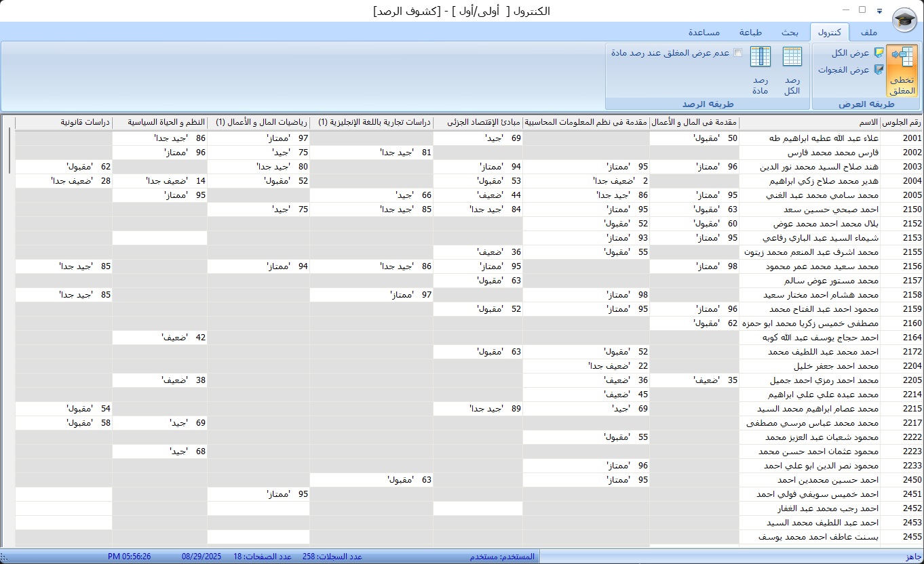
Task: Click the عرض الفجوات show gaps icon
Action: point(879,70)
